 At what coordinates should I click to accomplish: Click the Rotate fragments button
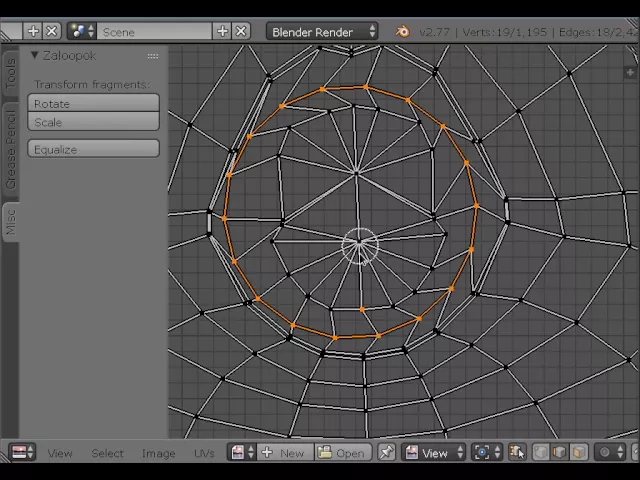click(93, 103)
